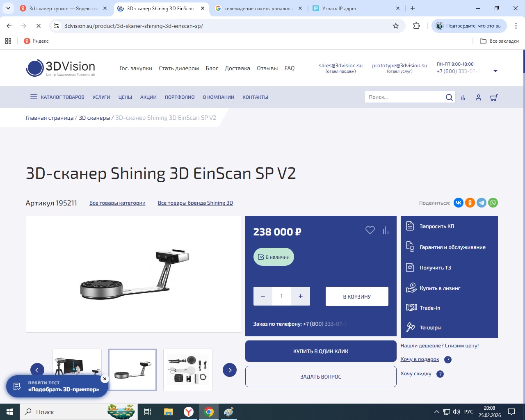Viewport: 525px width, 420px height.
Task: Add scanner to favorites with heart icon
Action: coord(370,231)
